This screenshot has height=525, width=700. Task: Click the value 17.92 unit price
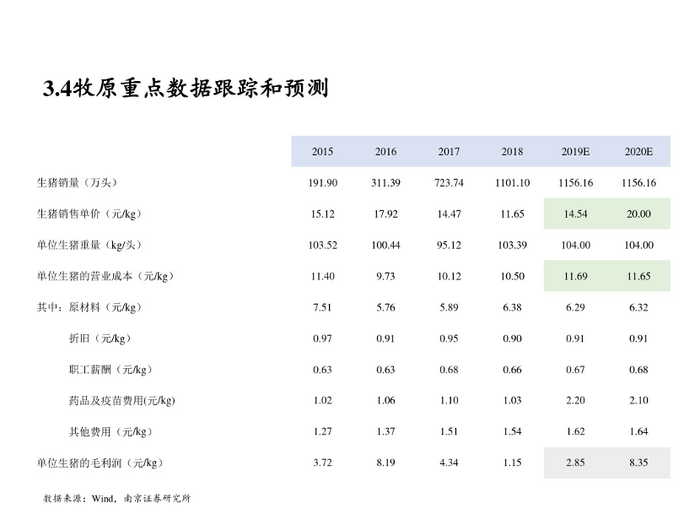coord(386,214)
